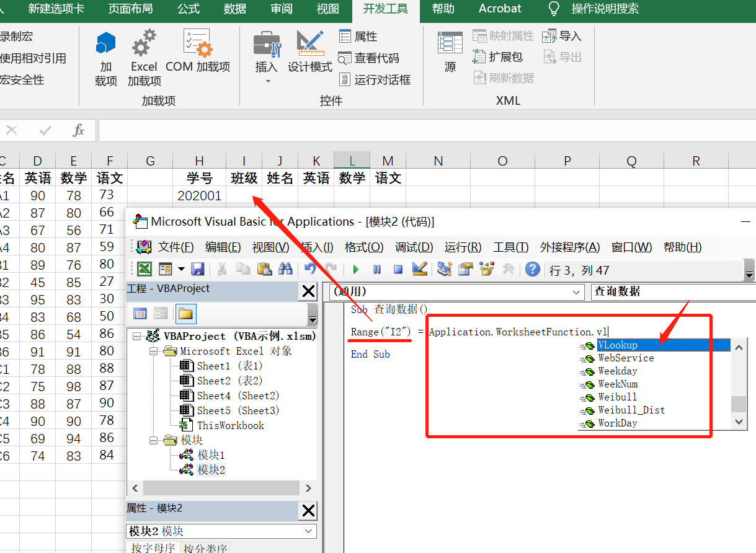Select ThisWorkbook in project tree
This screenshot has width=756, height=553.
click(230, 425)
